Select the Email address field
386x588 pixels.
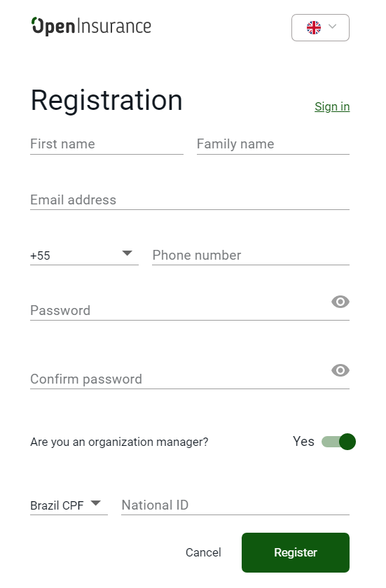[x=190, y=200]
